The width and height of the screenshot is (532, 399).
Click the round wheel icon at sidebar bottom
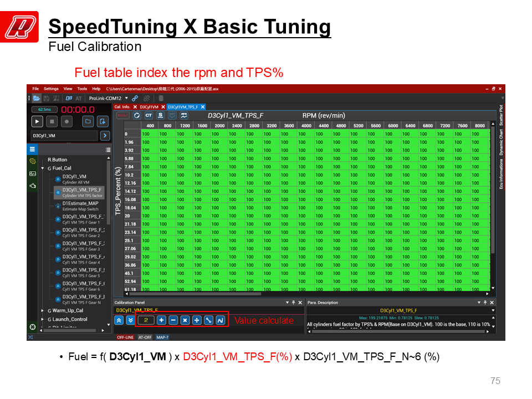point(33,327)
